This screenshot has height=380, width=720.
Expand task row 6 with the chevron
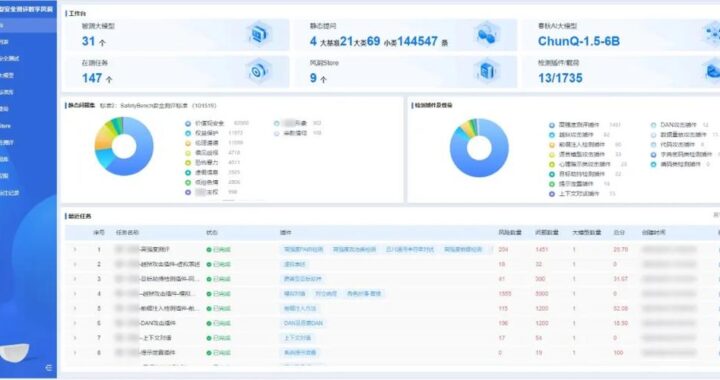(75, 323)
